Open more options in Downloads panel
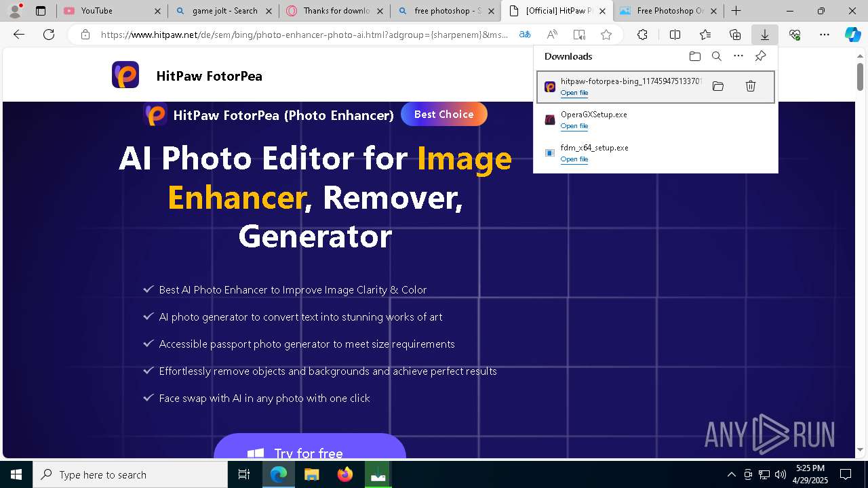 click(738, 56)
